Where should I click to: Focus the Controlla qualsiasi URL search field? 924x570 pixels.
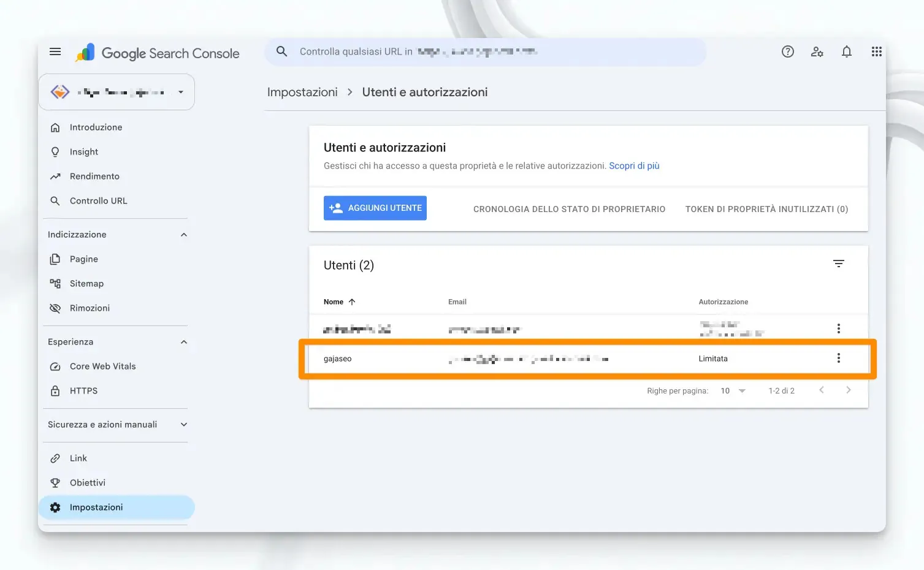coord(485,51)
